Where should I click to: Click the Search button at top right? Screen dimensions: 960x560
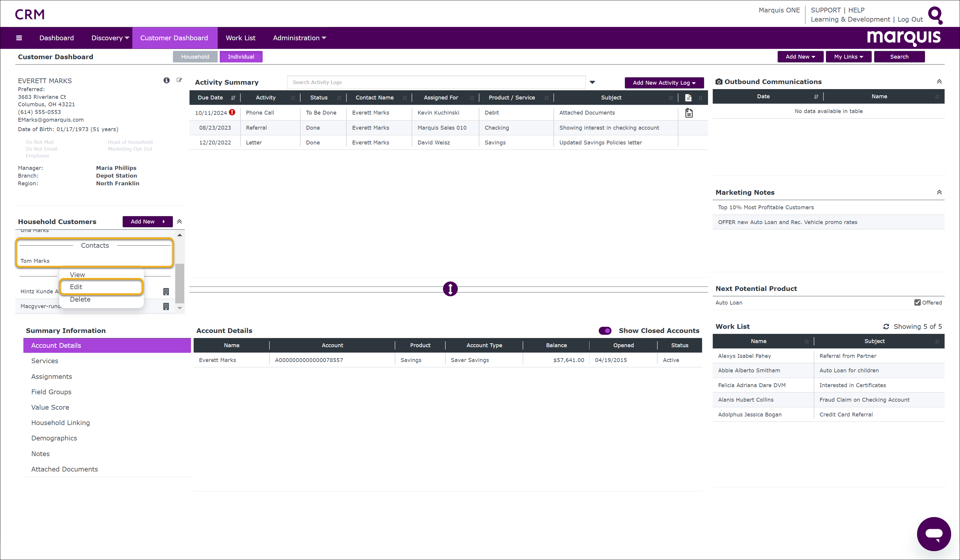click(x=899, y=57)
